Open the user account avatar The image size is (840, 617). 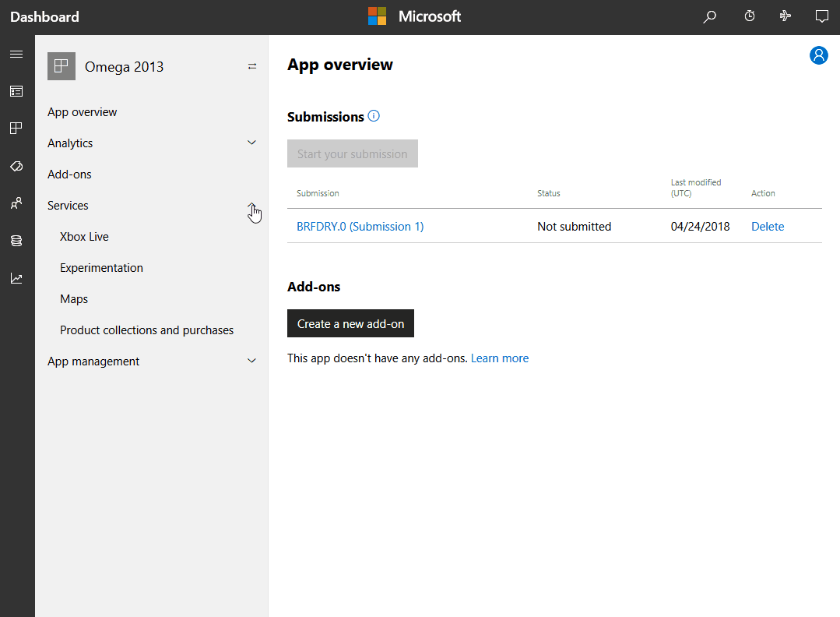pos(818,55)
